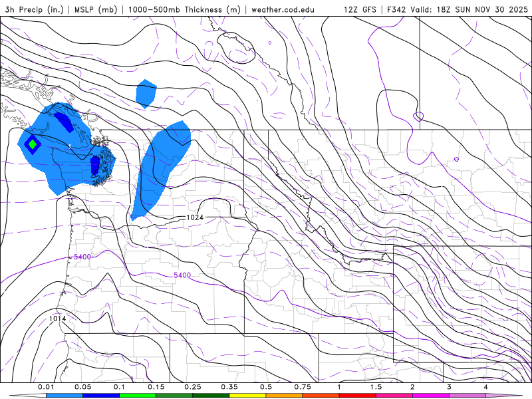Click the 0.15 legend value

pos(156,387)
